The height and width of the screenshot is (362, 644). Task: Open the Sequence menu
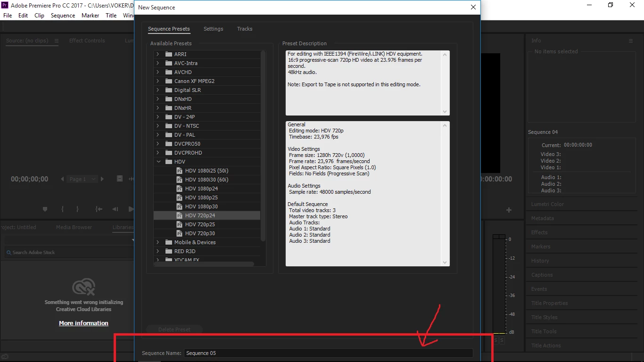coord(63,16)
